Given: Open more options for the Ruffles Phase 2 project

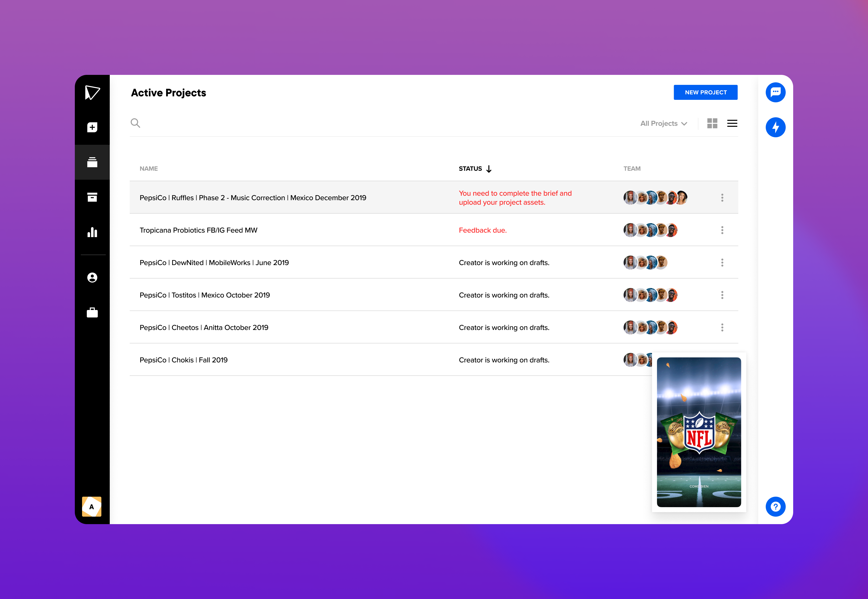Looking at the screenshot, I should [x=722, y=197].
